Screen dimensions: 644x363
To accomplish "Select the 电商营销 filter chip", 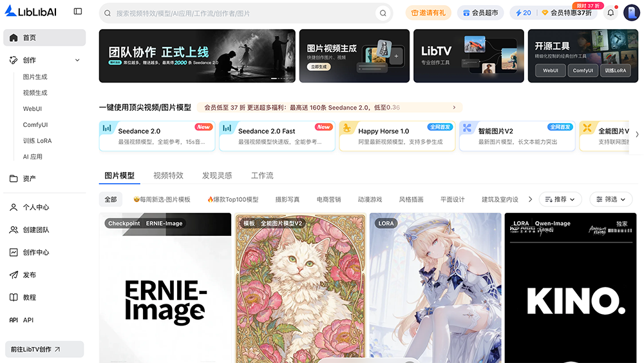I will tap(328, 199).
